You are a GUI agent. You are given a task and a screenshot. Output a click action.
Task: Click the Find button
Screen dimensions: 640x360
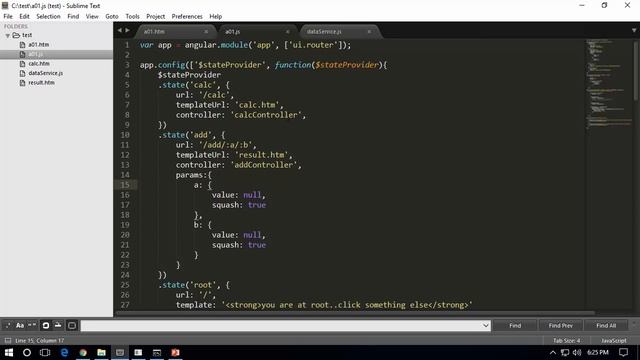click(x=515, y=325)
